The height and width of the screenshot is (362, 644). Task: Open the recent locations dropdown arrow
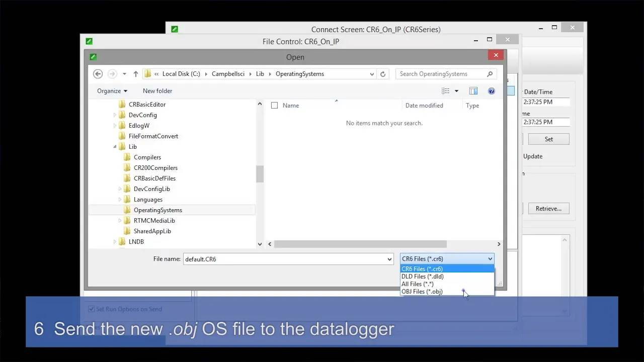point(124,74)
